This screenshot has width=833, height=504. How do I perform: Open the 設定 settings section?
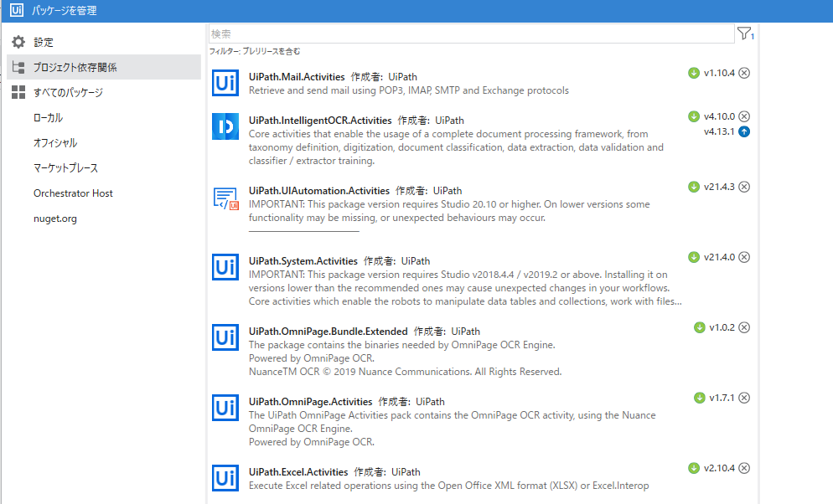(x=44, y=42)
